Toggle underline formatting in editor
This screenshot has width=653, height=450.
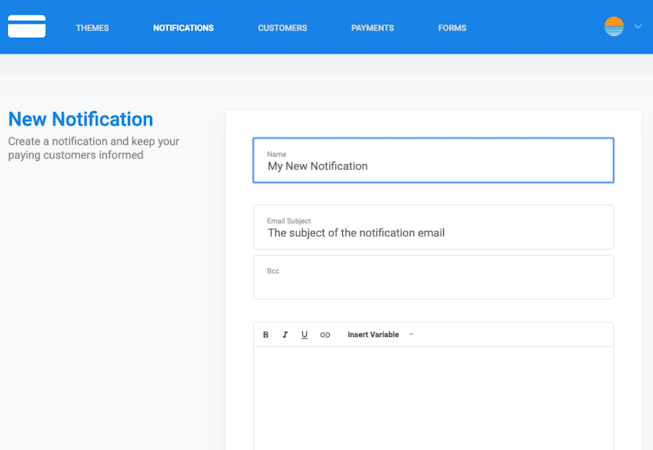(x=304, y=335)
